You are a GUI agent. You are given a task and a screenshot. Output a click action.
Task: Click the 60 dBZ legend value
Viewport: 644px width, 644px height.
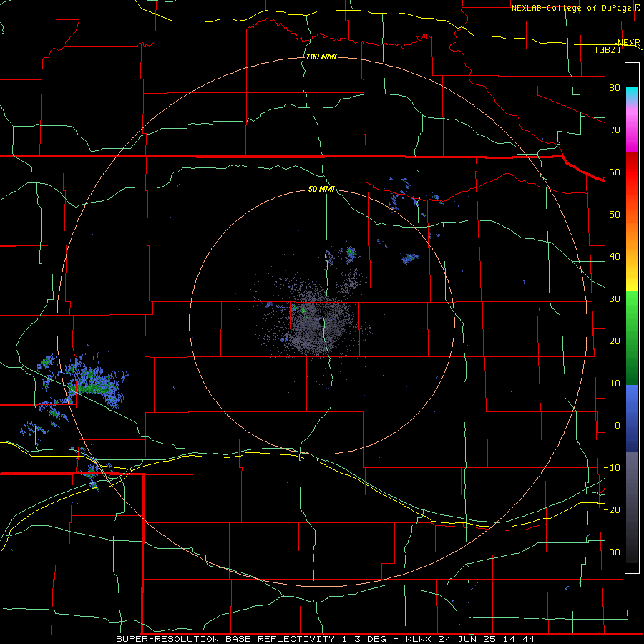[615, 172]
